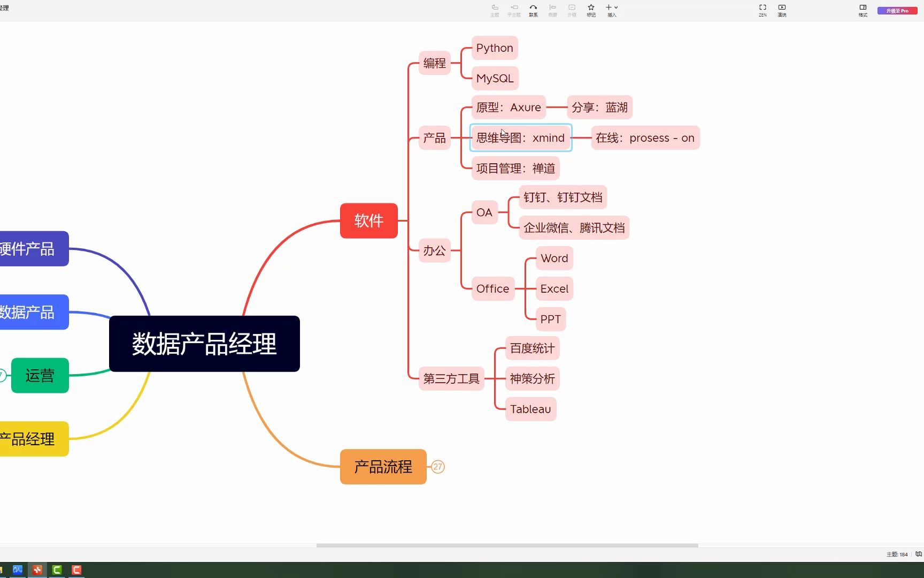Viewport: 924px width, 578px height.
Task: Click the 主题: 184 topic count
Action: (897, 554)
